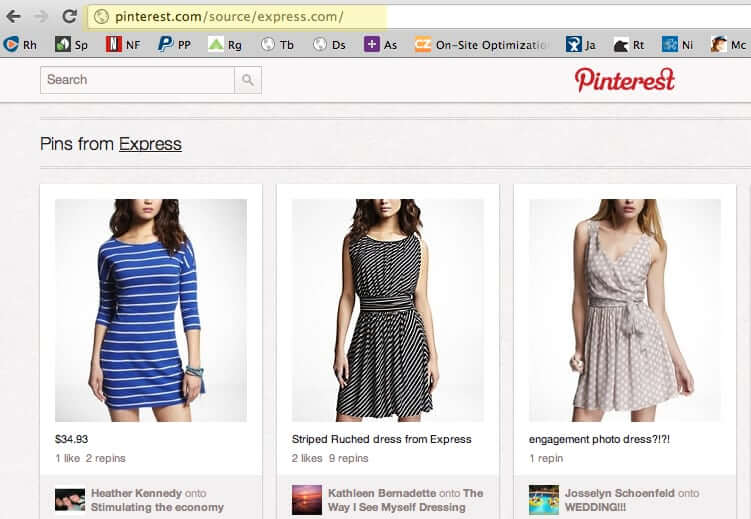751x519 pixels.
Task: Open the Rg bookmark
Action: pos(225,44)
